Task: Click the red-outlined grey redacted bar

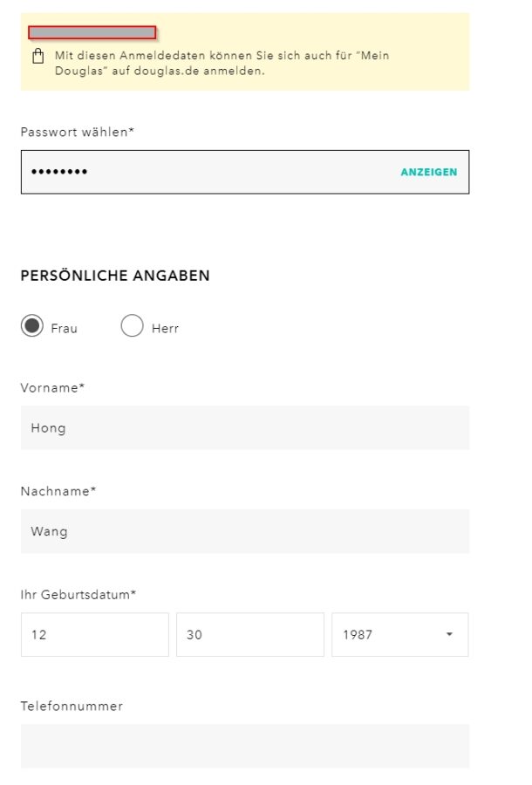Action: click(92, 32)
